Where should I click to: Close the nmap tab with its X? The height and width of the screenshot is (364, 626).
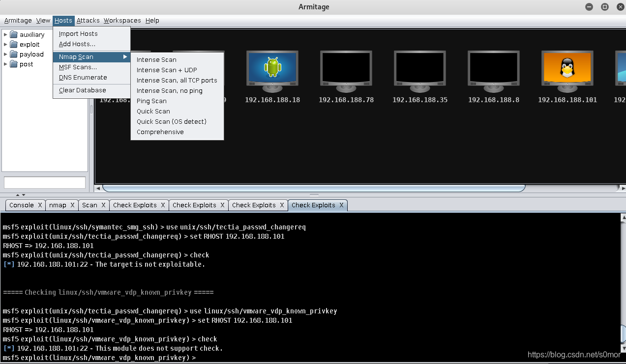point(72,205)
